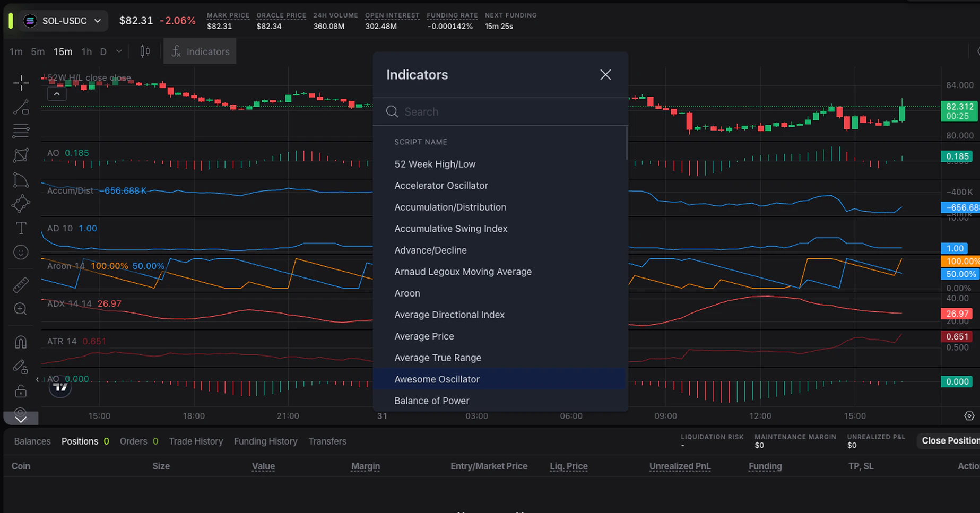The width and height of the screenshot is (980, 513).
Task: Open more timeframe intervals dropdown
Action: click(119, 51)
